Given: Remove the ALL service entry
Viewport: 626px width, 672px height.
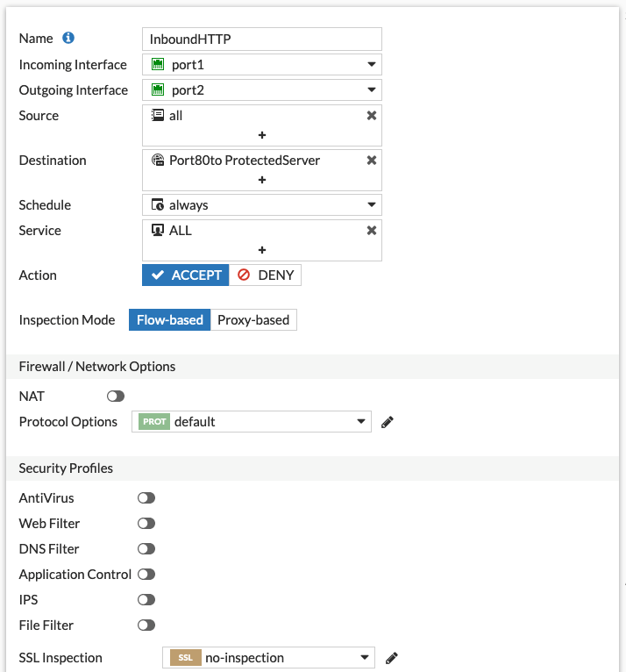Looking at the screenshot, I should (x=371, y=231).
